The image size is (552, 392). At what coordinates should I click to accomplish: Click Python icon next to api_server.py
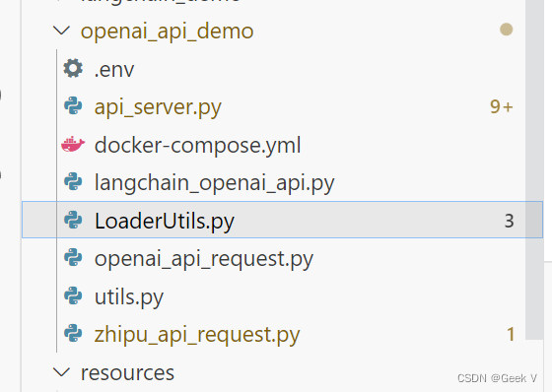pyautogui.click(x=73, y=106)
